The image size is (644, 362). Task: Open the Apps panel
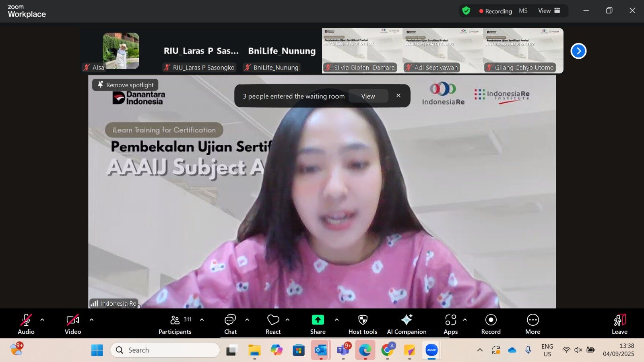click(450, 324)
